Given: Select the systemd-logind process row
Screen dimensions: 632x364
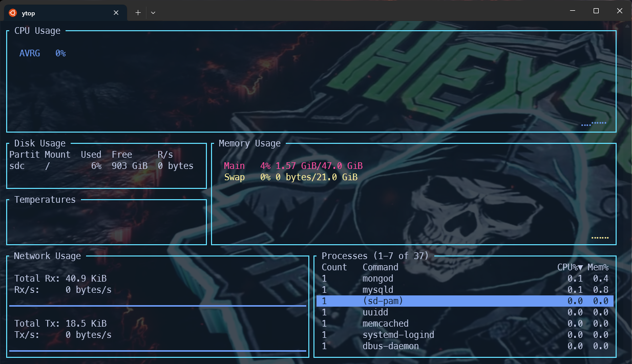Looking at the screenshot, I should tap(465, 335).
